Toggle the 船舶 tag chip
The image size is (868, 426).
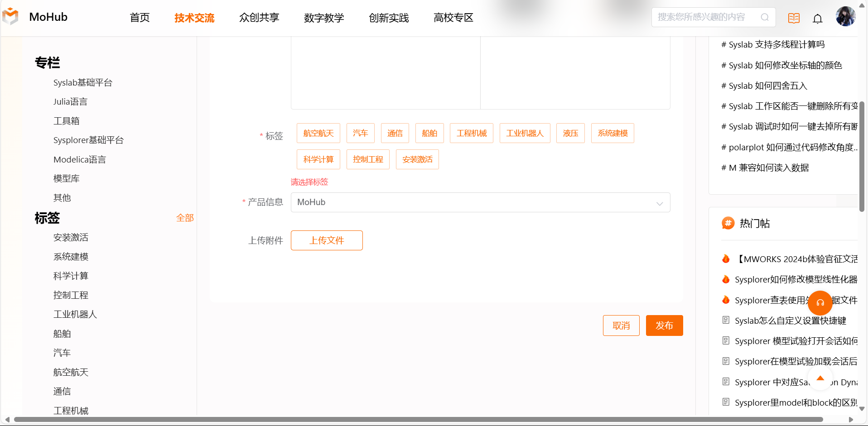[x=429, y=133]
